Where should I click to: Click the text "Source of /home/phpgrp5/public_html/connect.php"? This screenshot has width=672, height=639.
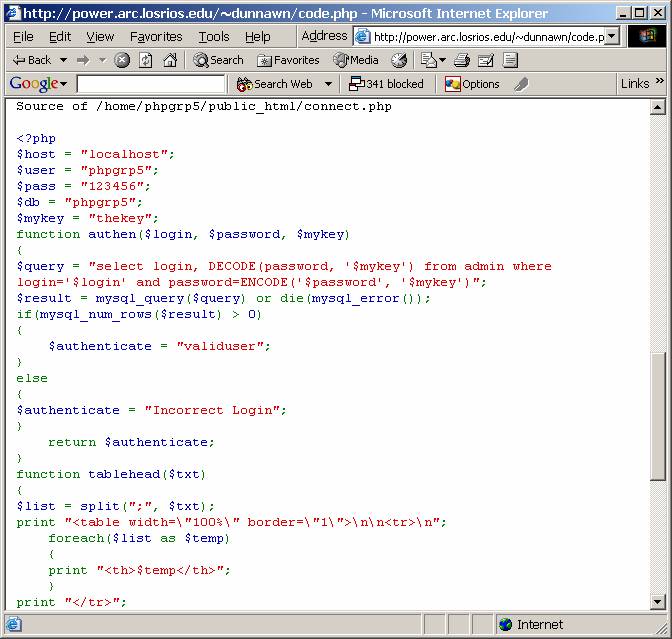[x=204, y=106]
